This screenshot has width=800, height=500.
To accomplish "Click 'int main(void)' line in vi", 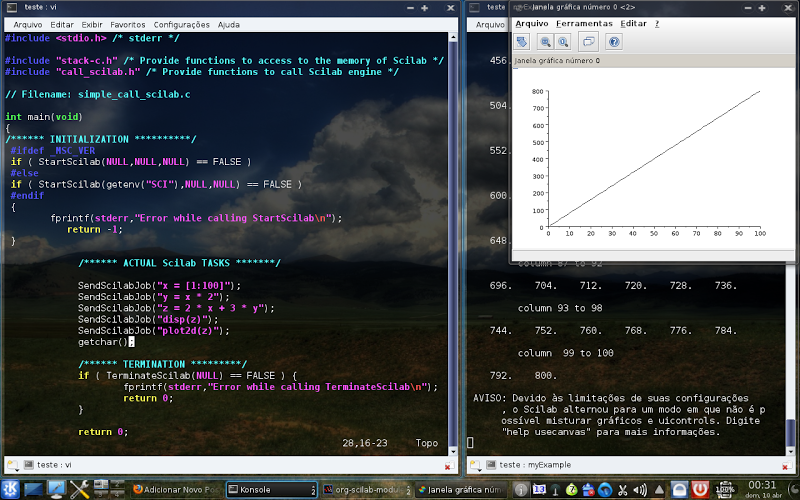I will (44, 117).
